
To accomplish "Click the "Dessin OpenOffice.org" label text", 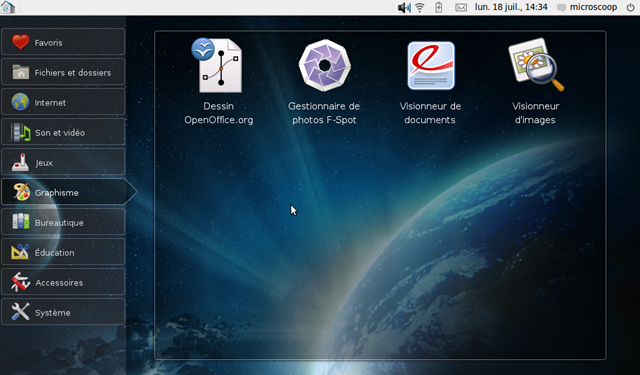I will (x=219, y=113).
